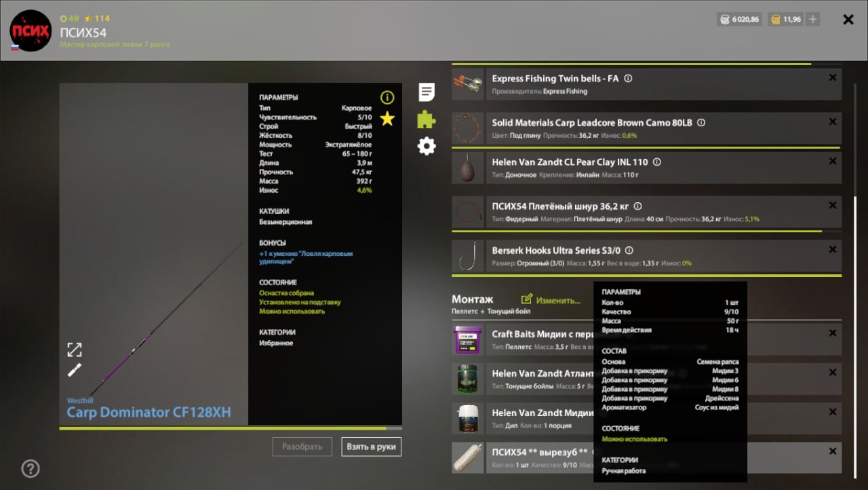Click the Berserk Hooks Ultra Series S3/0 name

tap(556, 250)
